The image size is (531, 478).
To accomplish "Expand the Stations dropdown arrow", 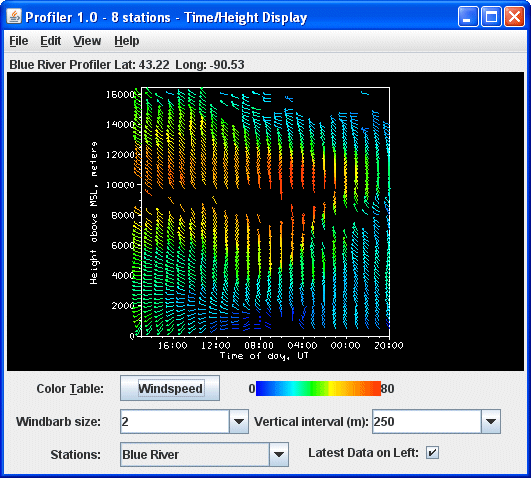I will (279, 454).
